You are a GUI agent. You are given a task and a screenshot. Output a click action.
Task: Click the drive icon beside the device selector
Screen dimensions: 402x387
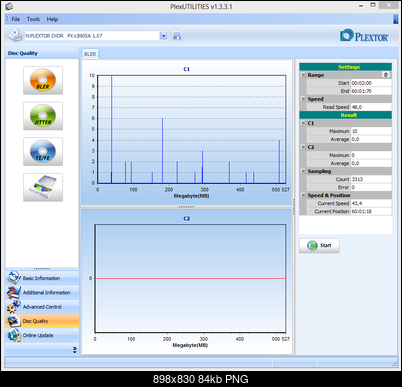tap(15, 36)
